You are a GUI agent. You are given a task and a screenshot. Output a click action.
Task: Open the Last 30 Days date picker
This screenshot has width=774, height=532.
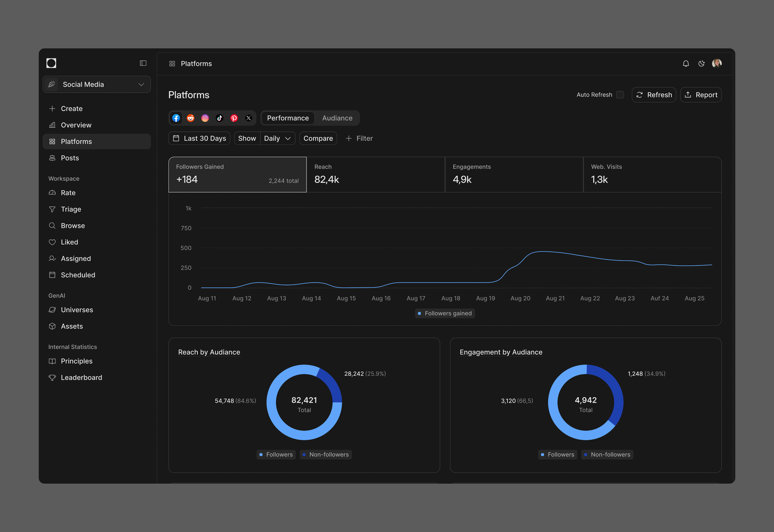[x=199, y=139]
